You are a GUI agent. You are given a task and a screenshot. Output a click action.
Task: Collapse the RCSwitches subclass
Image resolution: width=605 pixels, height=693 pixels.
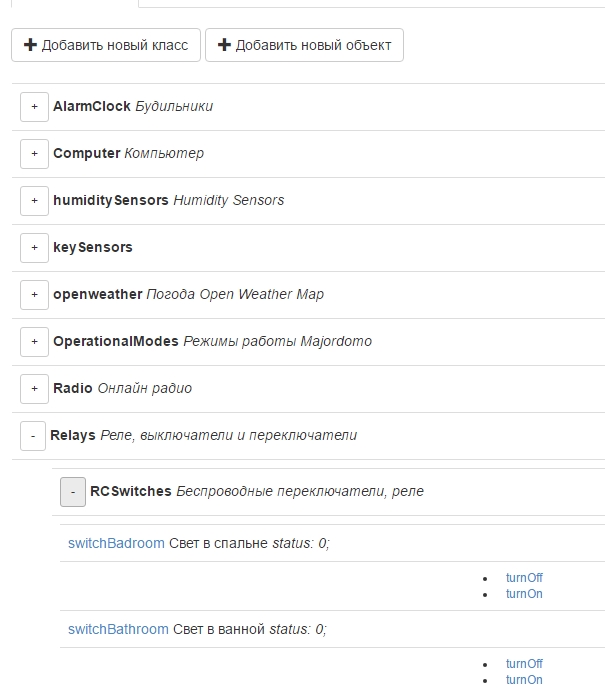tap(73, 491)
